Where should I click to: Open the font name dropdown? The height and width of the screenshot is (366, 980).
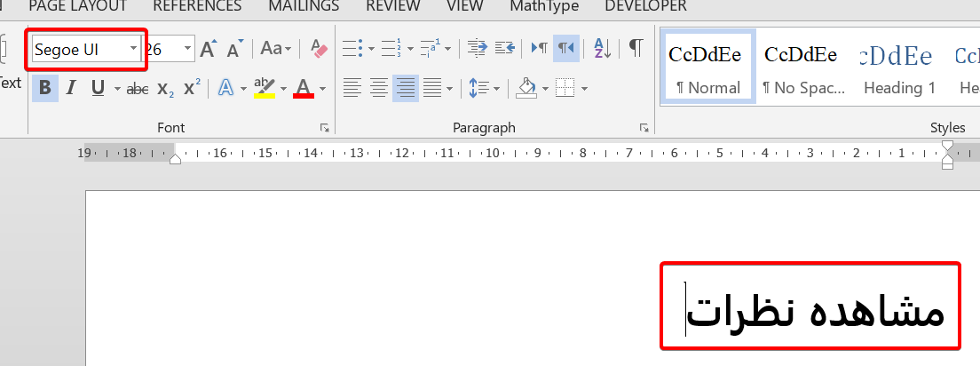click(x=134, y=48)
